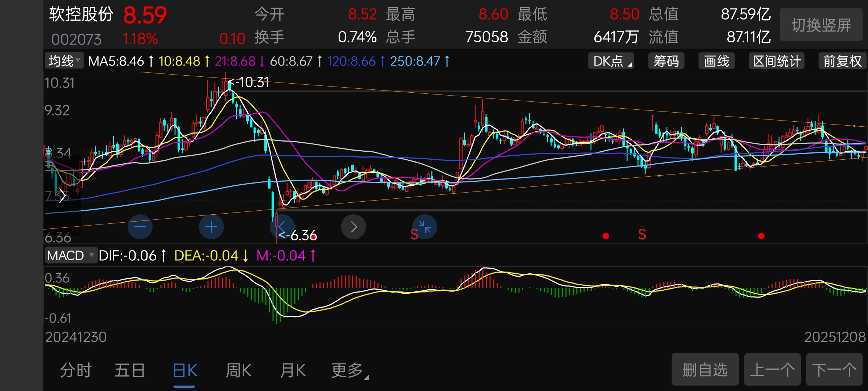Toggle 前复权 price adjustment
The width and height of the screenshot is (868, 391).
(x=842, y=61)
